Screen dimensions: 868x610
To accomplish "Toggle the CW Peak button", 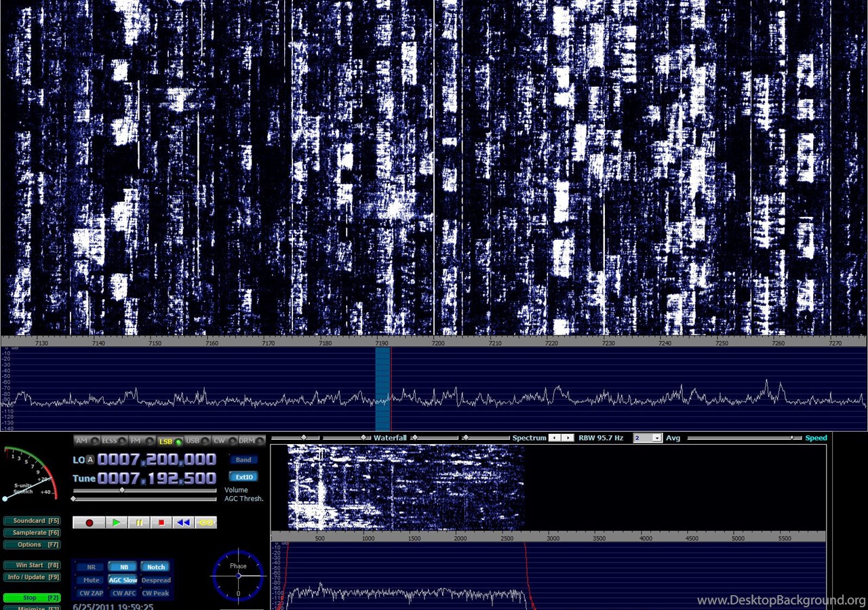I will tap(156, 593).
